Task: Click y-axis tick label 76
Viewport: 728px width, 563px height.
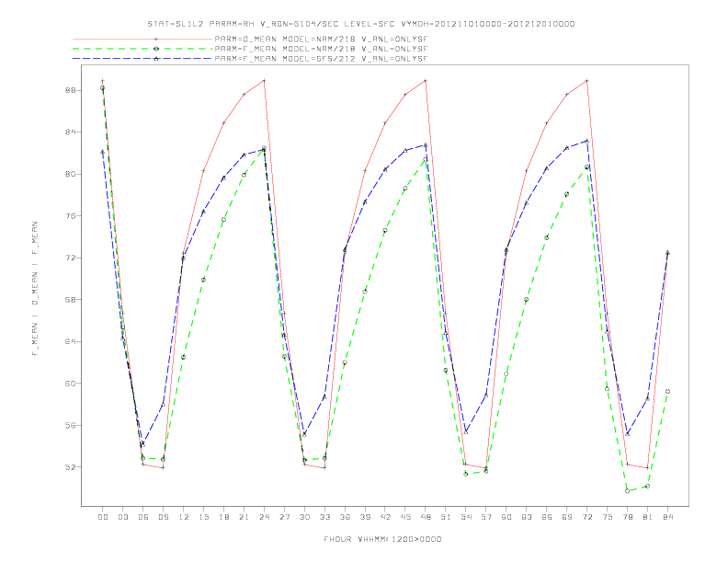Action: [70, 216]
